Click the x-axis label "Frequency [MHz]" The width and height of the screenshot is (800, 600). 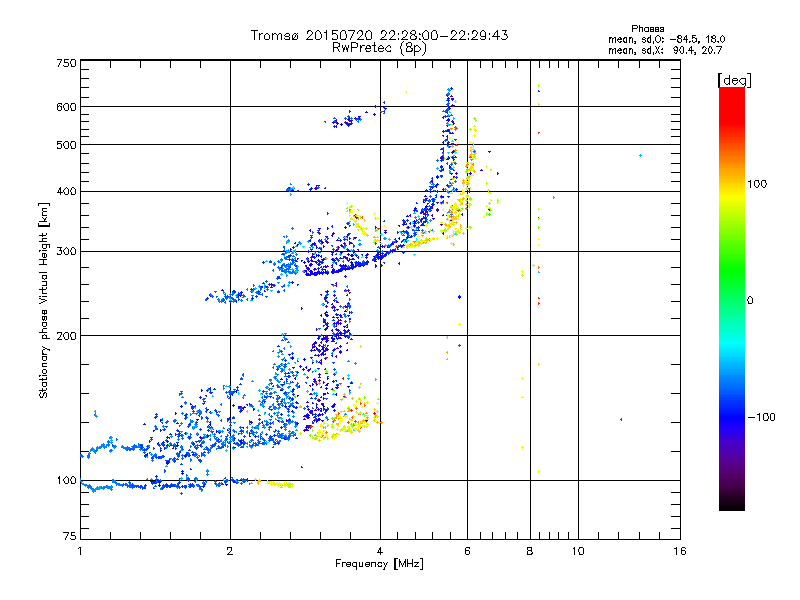[379, 564]
